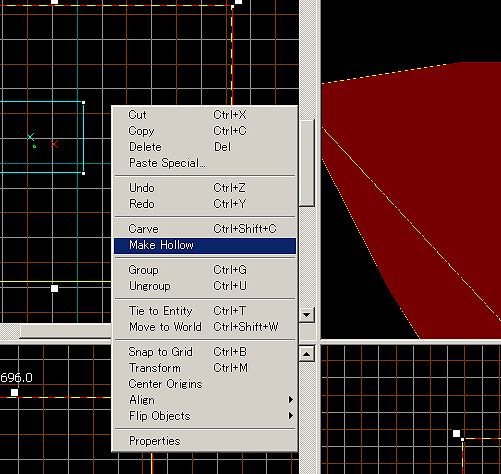The width and height of the screenshot is (501, 474).
Task: Select Cut from the context menu
Action: coord(205,115)
